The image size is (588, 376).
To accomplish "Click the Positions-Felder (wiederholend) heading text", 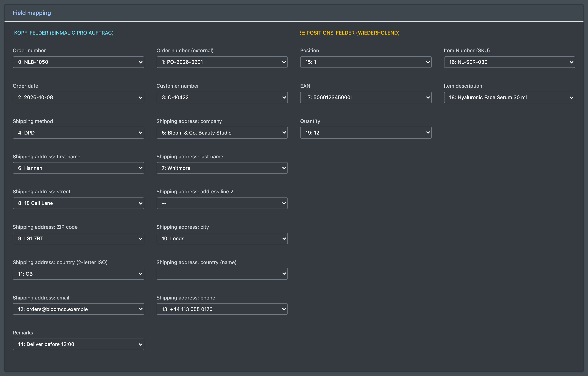I will (x=353, y=33).
